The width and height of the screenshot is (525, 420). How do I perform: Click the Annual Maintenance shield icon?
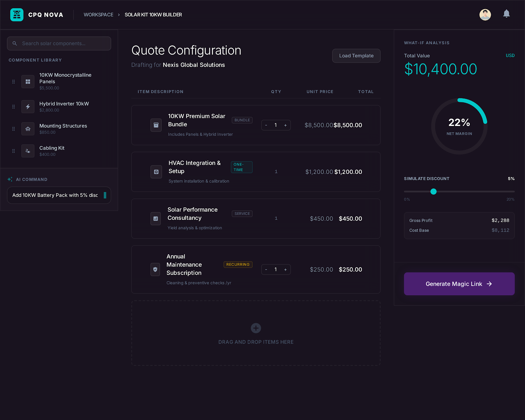coord(155,269)
